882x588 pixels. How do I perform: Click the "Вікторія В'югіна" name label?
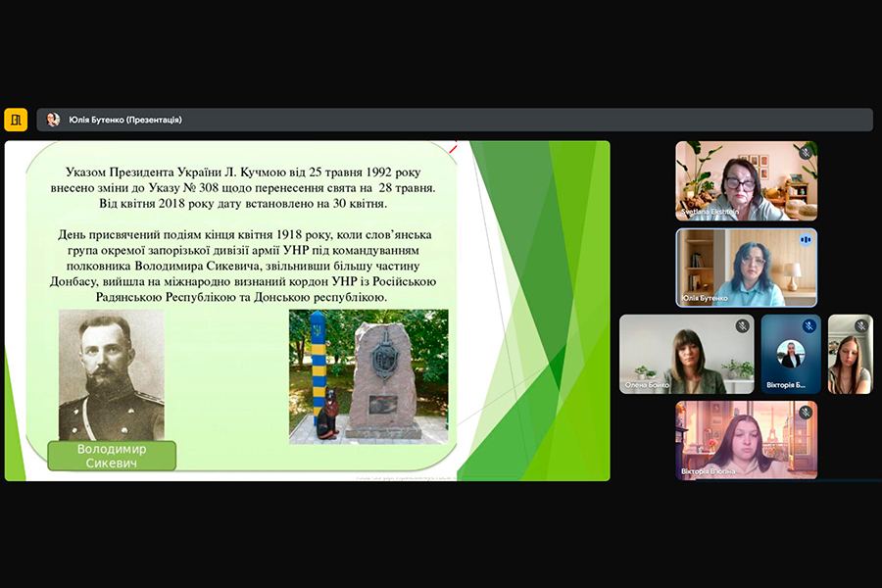click(708, 471)
